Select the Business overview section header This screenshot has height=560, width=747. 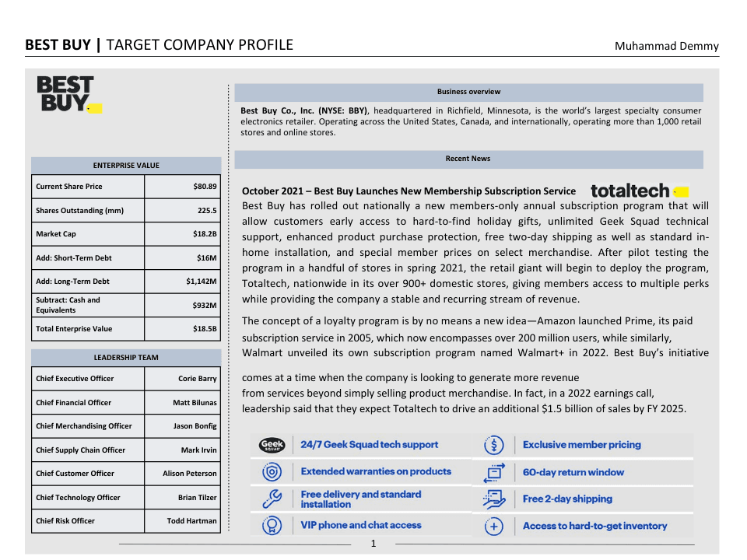[x=468, y=92]
